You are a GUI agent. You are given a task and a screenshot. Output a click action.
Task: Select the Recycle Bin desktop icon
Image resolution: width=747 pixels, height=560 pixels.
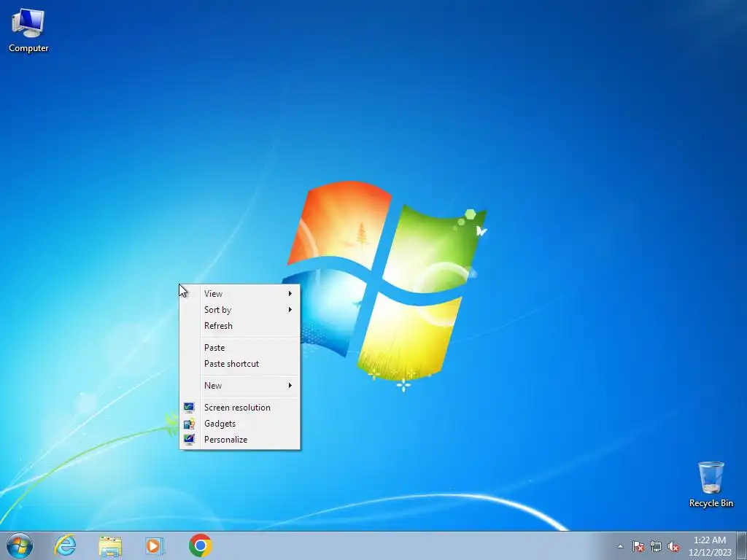[711, 484]
